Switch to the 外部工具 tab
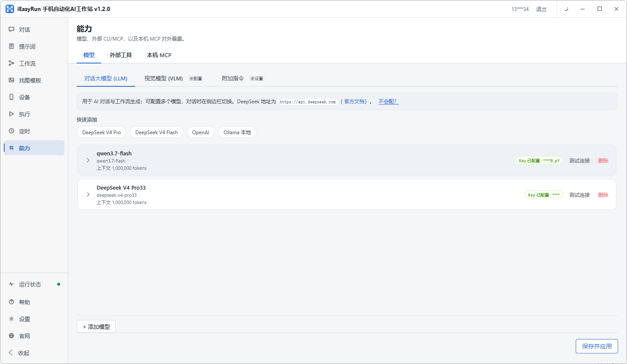This screenshot has width=627, height=364. pyautogui.click(x=121, y=55)
